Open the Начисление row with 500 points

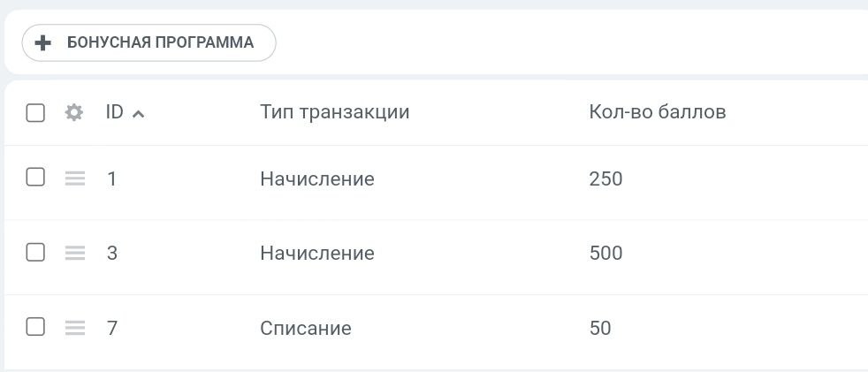(316, 254)
